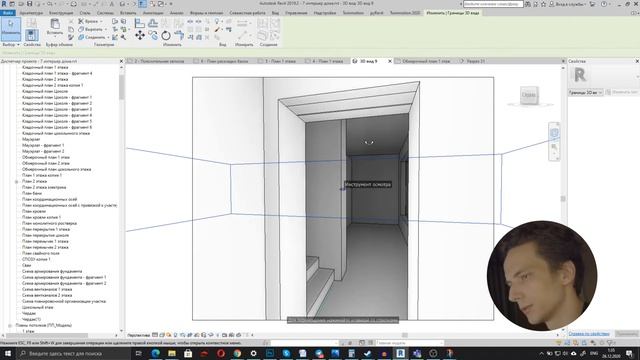Click the help question mark icon

pyautogui.click(x=604, y=4)
